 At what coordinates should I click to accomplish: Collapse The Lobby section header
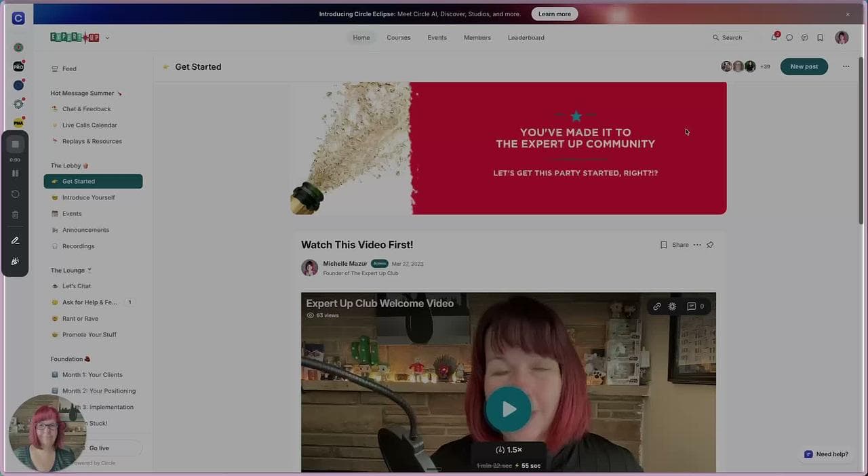coord(69,165)
